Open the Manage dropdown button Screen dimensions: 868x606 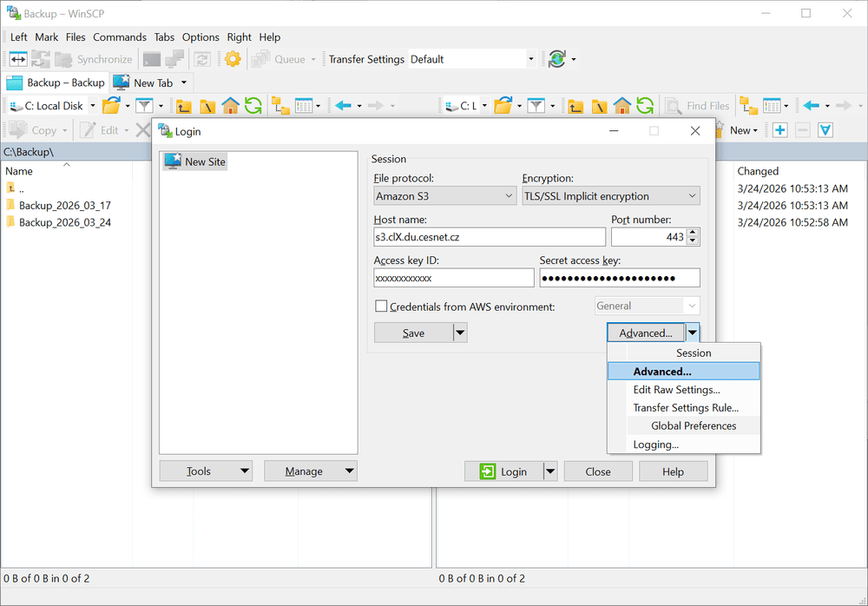pos(311,471)
